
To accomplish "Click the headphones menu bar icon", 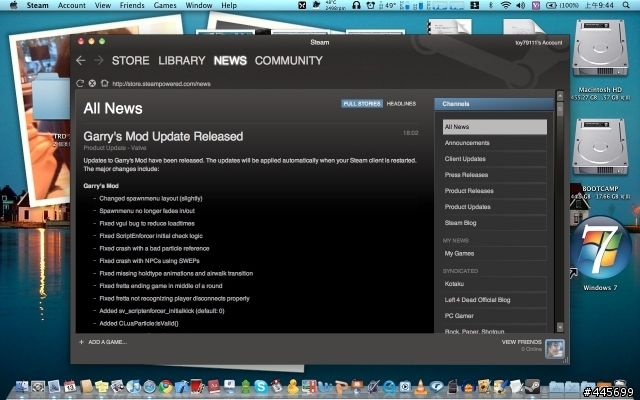I will click(356, 5).
